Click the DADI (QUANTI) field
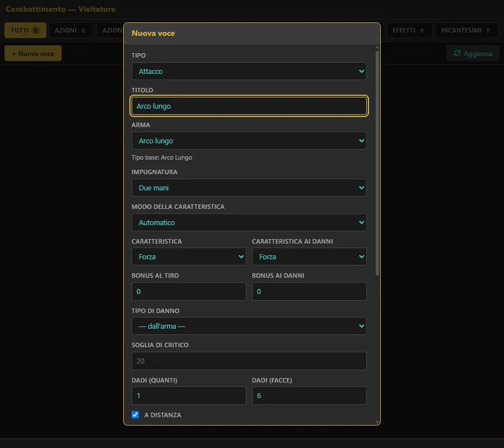 coord(189,395)
